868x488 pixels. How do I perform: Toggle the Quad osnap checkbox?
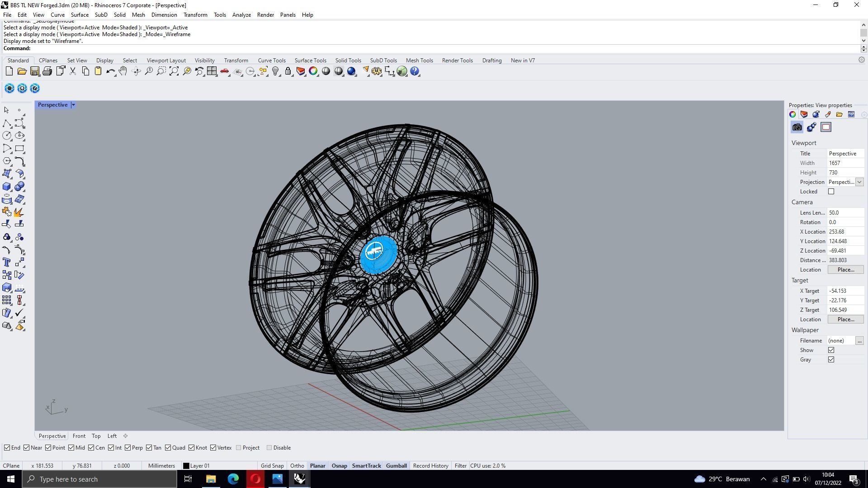[x=168, y=448]
